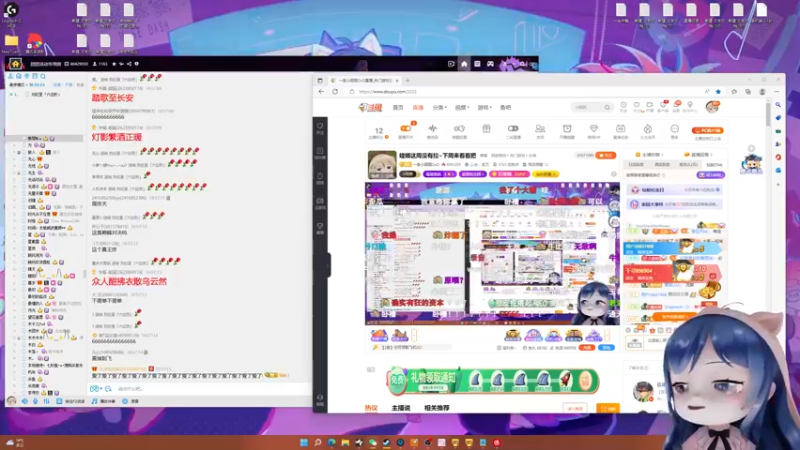
Task: Click the user profile icon above the YY list
Action: pos(10,76)
